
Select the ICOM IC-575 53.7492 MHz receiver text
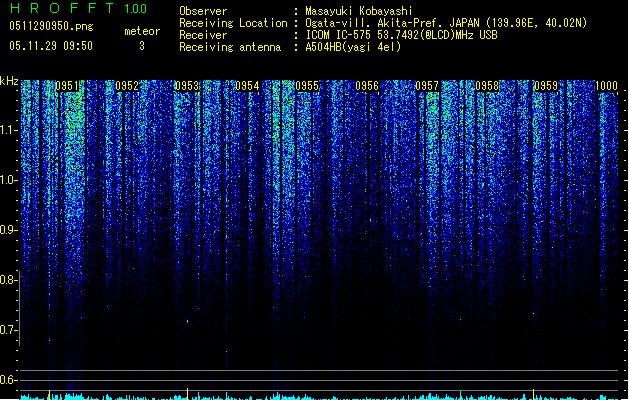click(401, 35)
